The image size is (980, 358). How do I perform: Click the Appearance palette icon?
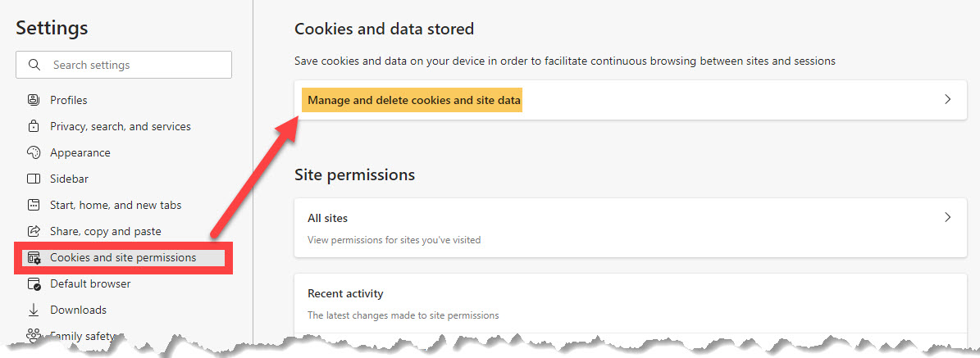(x=34, y=152)
